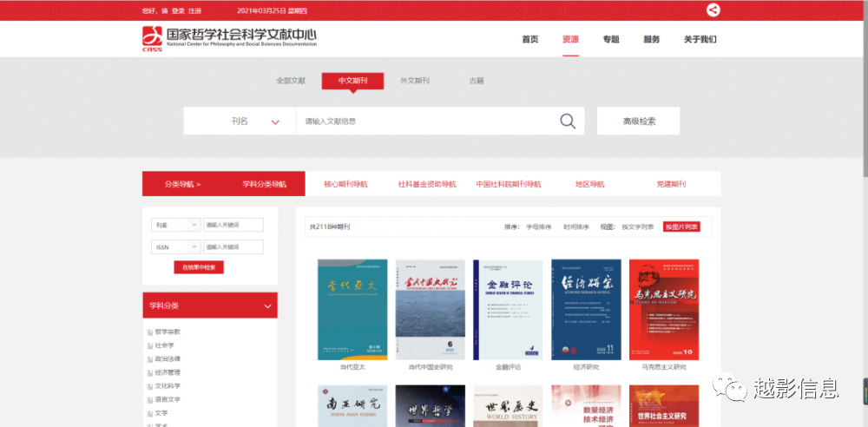Click the keyword input beside 刊名 filter
This screenshot has width=868, height=427.
click(x=233, y=225)
